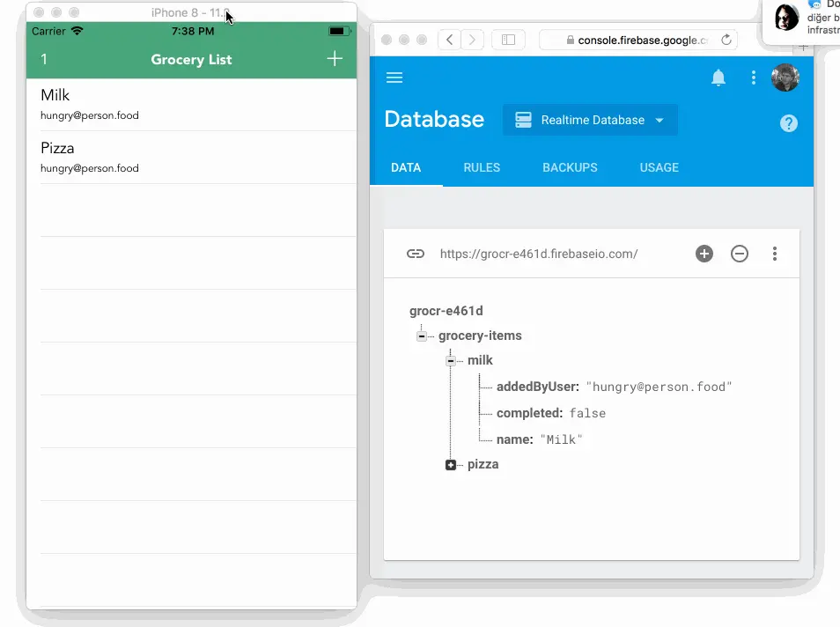Click the database URL link icon
This screenshot has width=840, height=627.
[x=416, y=254]
